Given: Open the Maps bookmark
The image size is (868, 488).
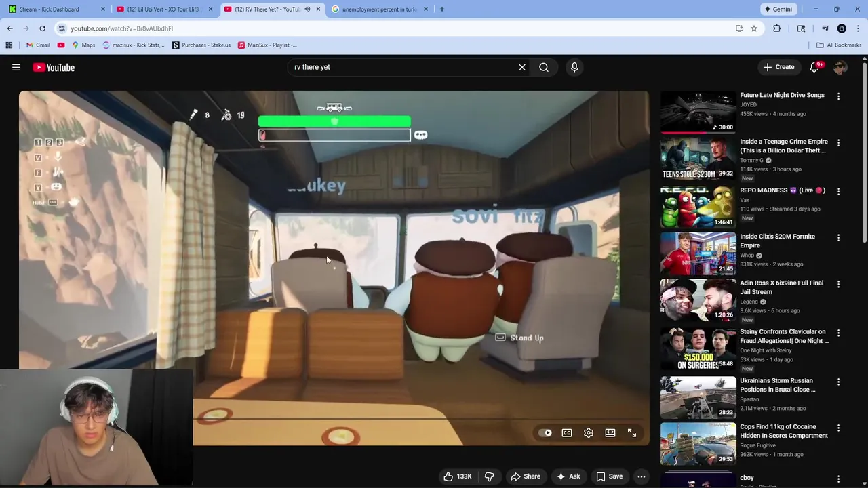Looking at the screenshot, I should coord(83,45).
